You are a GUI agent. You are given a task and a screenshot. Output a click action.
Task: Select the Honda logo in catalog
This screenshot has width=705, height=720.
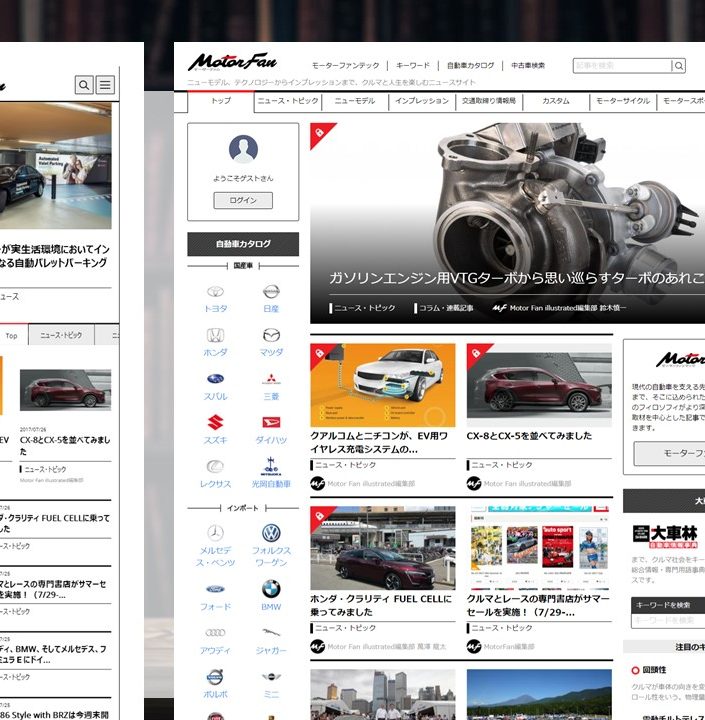215,335
